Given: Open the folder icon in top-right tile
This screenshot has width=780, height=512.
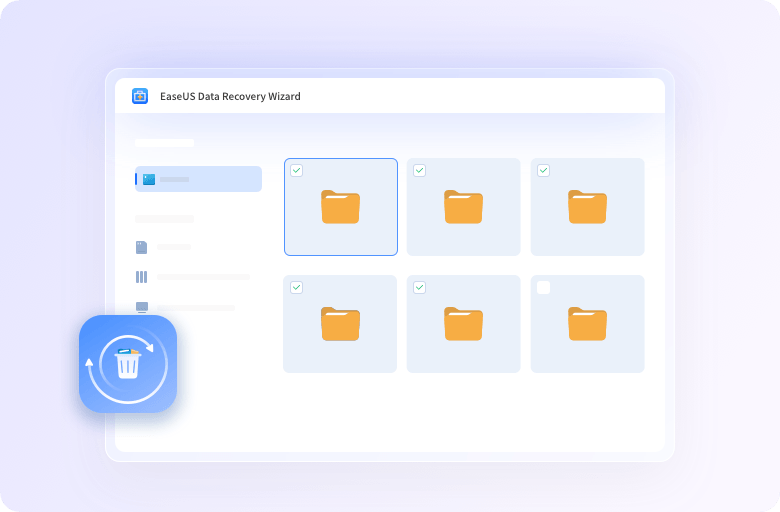Looking at the screenshot, I should (x=587, y=206).
